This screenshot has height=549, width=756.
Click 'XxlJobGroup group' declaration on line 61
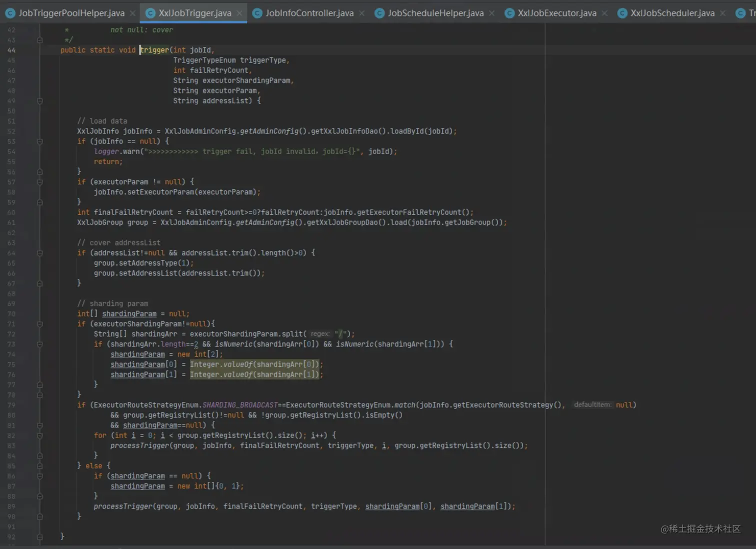(x=112, y=222)
